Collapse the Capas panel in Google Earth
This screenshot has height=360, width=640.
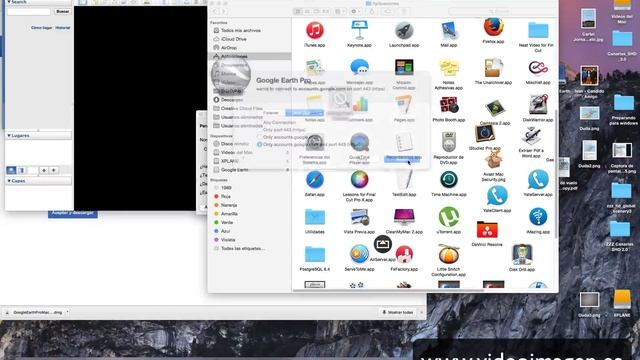click(9, 181)
